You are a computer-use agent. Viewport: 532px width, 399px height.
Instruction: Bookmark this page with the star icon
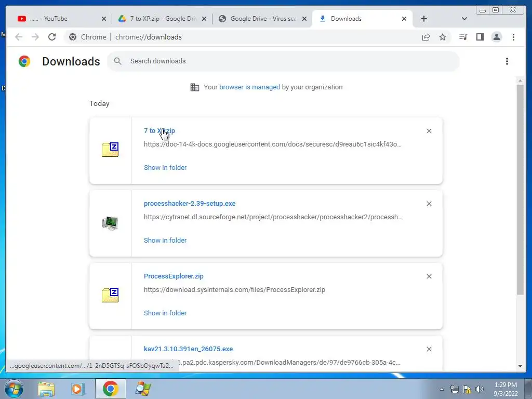pyautogui.click(x=443, y=37)
